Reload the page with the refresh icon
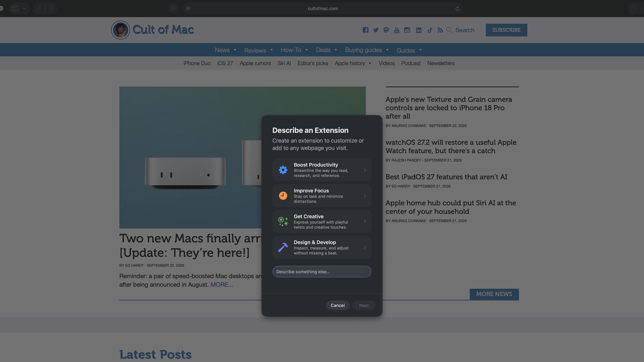Image resolution: width=644 pixels, height=362 pixels. (x=457, y=9)
